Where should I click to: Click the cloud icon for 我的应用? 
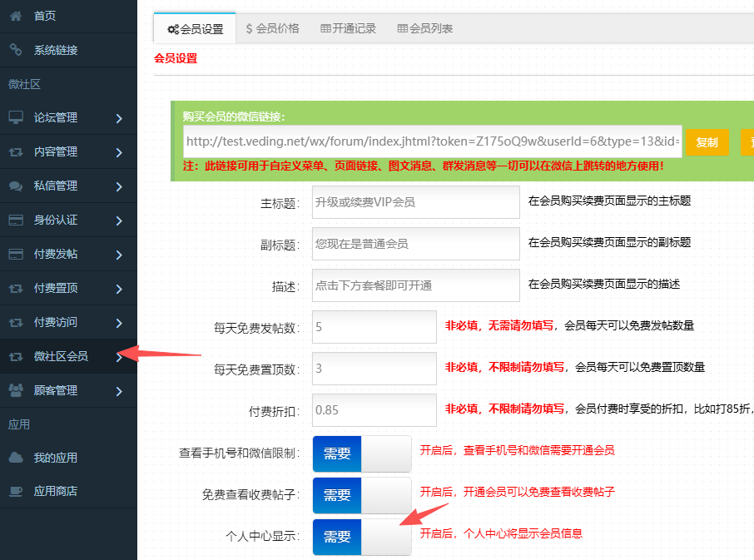tap(16, 458)
